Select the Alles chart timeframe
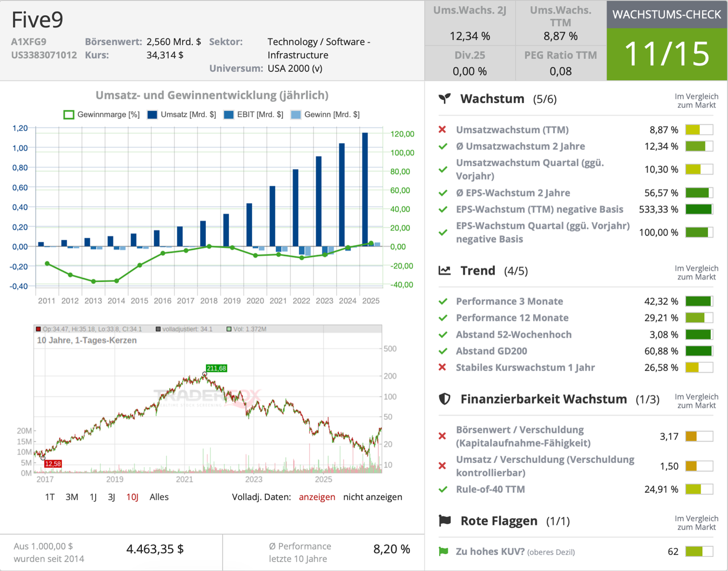 tap(159, 497)
